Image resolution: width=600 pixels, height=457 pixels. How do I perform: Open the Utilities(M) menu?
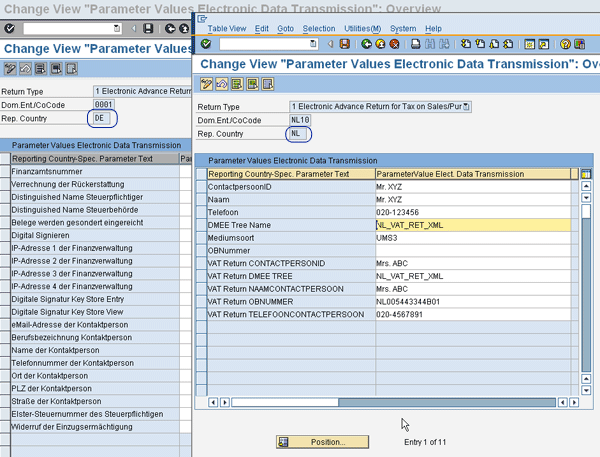coord(362,28)
